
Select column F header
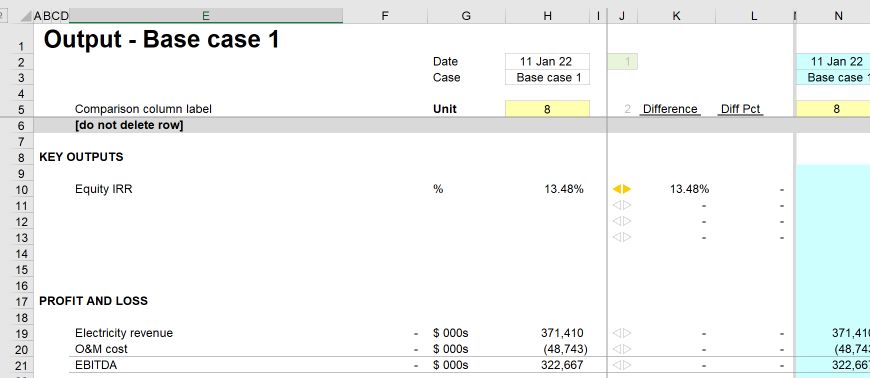tap(385, 16)
